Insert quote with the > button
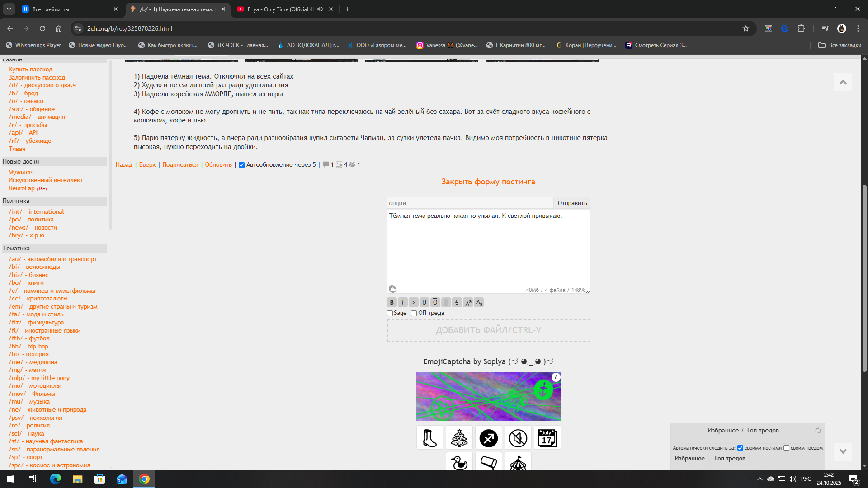 point(413,302)
